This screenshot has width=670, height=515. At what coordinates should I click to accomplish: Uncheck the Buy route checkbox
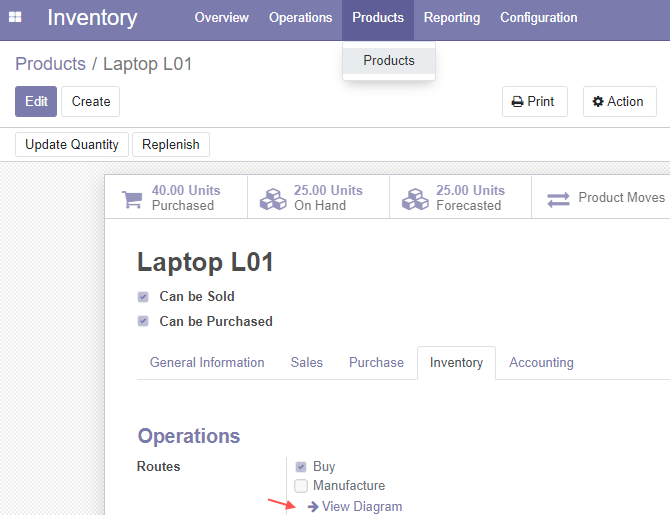point(301,467)
